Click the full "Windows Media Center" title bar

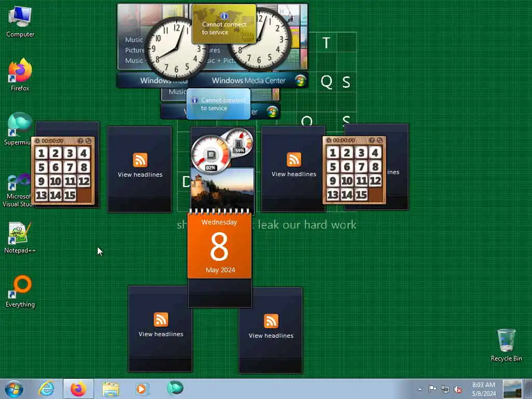coord(249,81)
